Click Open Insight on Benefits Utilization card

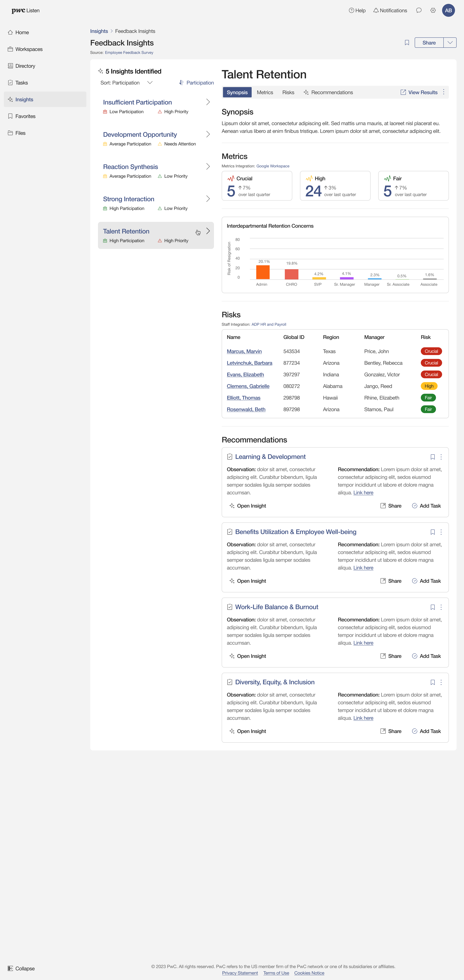click(248, 581)
